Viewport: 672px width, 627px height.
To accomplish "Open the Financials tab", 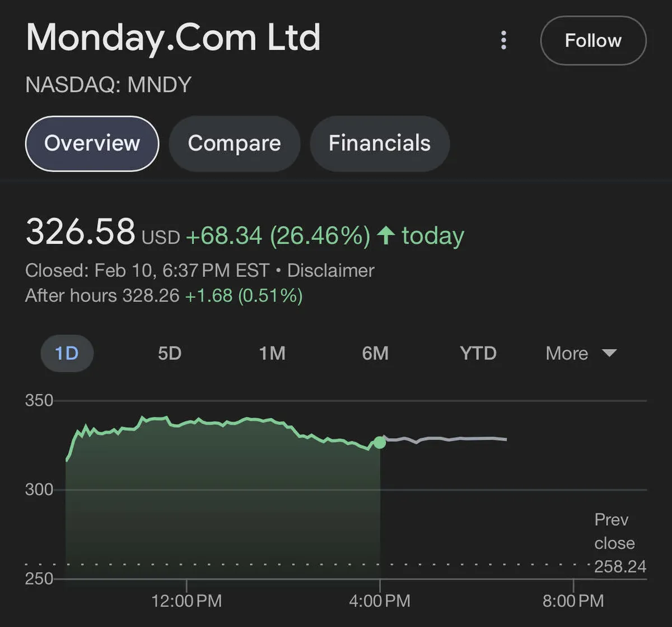I will point(380,143).
